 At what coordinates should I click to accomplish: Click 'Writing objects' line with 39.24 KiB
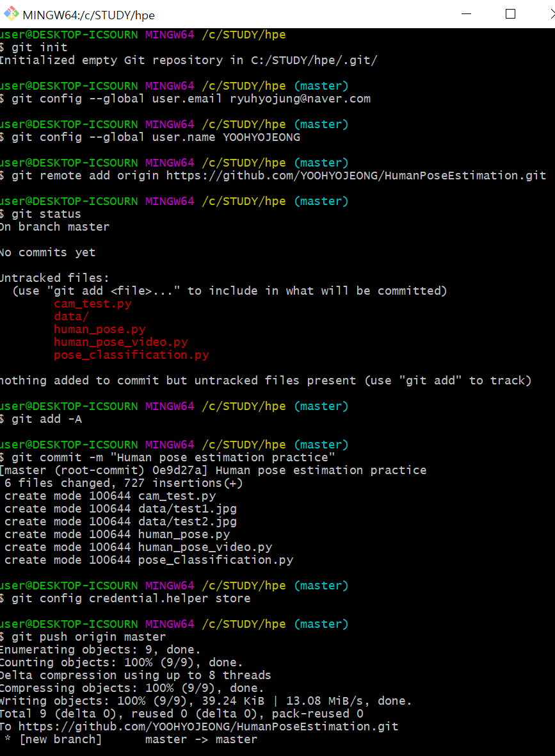point(206,700)
